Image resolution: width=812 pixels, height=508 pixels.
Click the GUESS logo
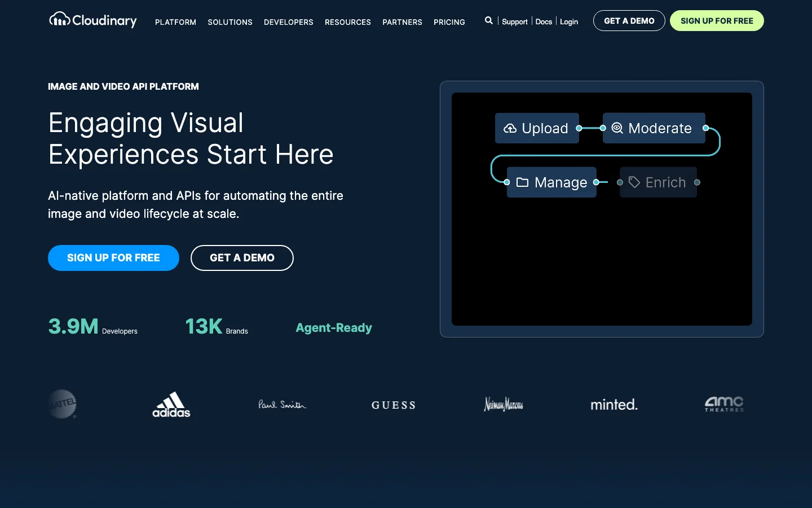394,405
